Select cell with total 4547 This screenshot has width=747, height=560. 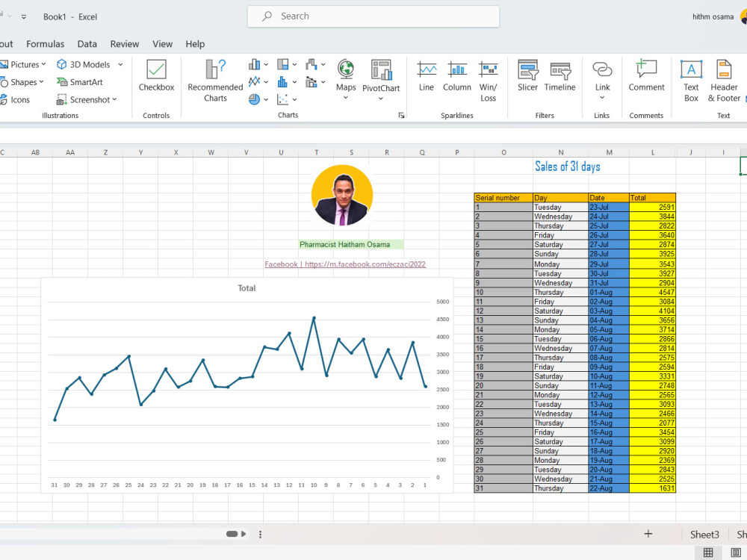tap(652, 292)
